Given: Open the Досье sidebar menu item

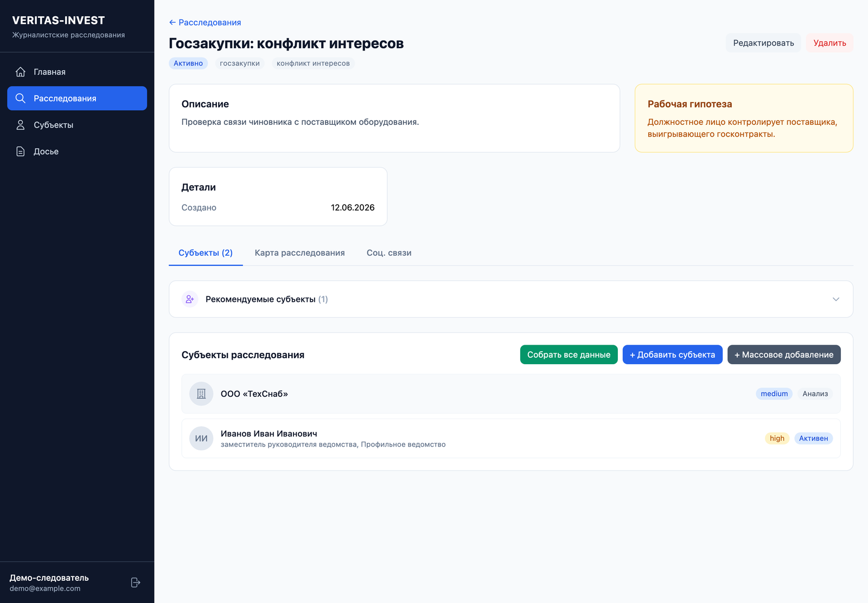Looking at the screenshot, I should pos(77,151).
